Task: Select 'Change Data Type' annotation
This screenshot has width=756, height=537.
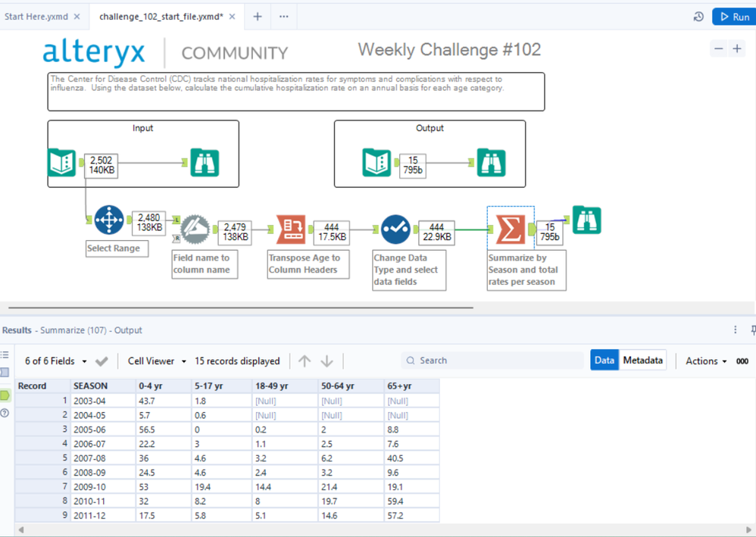Action: [x=409, y=270]
